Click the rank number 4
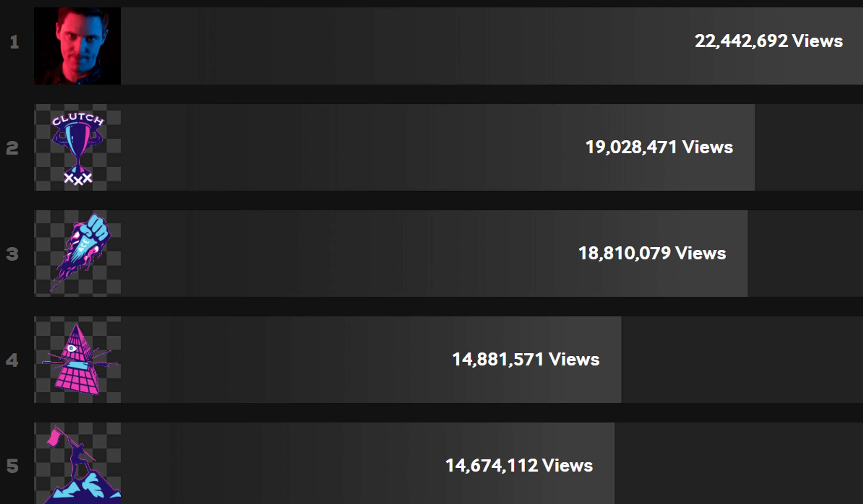 12,360
